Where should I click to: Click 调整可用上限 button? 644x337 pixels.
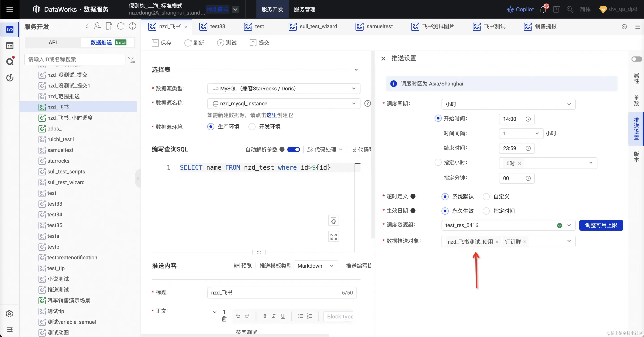[x=601, y=225]
